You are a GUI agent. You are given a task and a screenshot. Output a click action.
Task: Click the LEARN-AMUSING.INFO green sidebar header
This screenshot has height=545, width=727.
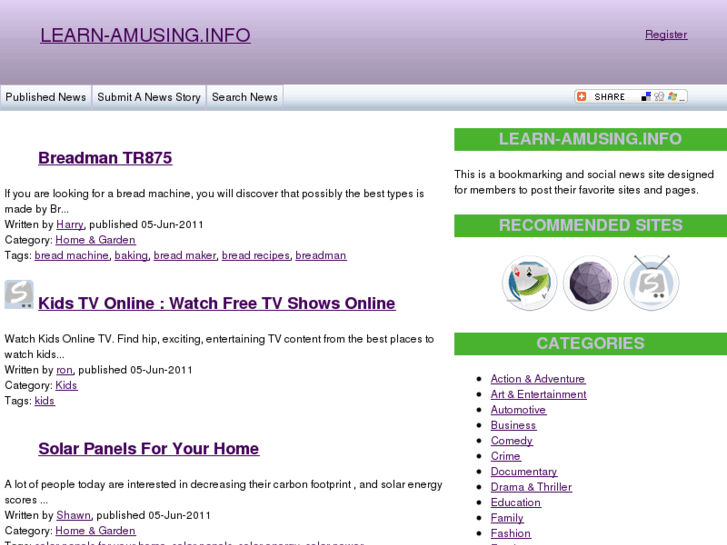(590, 139)
